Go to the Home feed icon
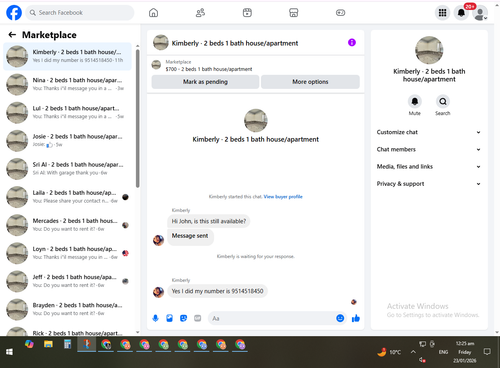 [x=153, y=13]
